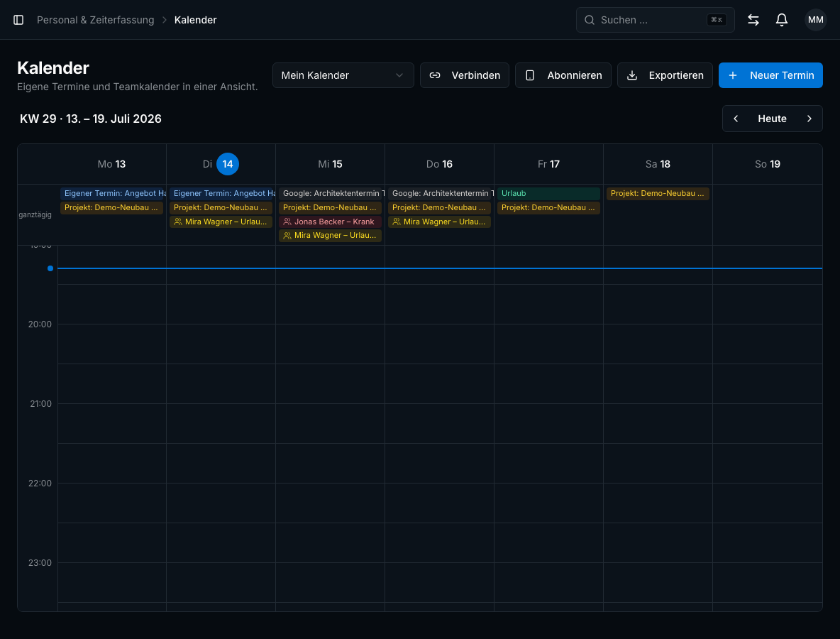Select day header Mi 15

[330, 164]
